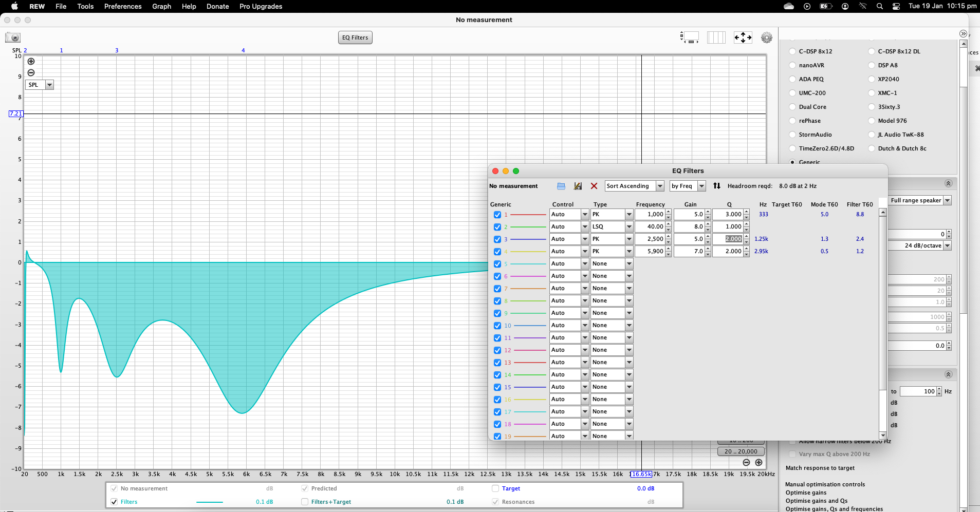The image size is (980, 512).
Task: Increment the filter 1 frequency stepper up arrow
Action: pyautogui.click(x=668, y=212)
